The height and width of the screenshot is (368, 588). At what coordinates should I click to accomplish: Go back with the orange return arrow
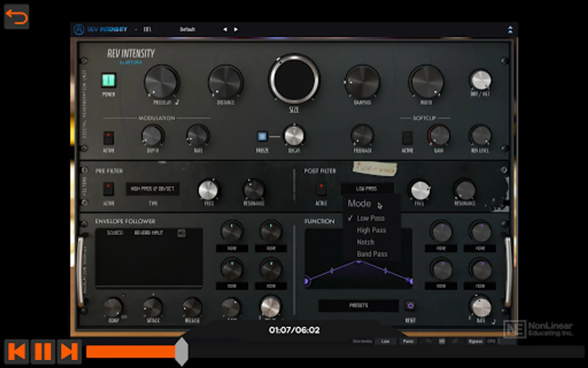coord(16,16)
